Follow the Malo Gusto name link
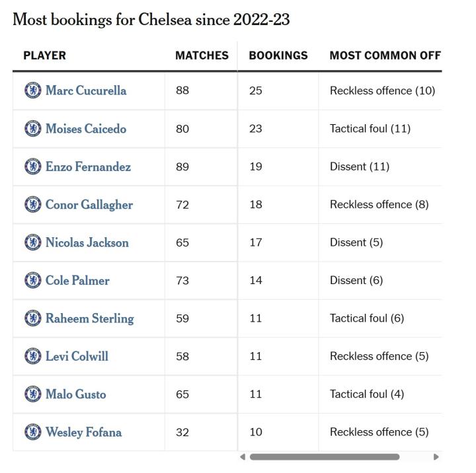The image size is (476, 473). [75, 394]
